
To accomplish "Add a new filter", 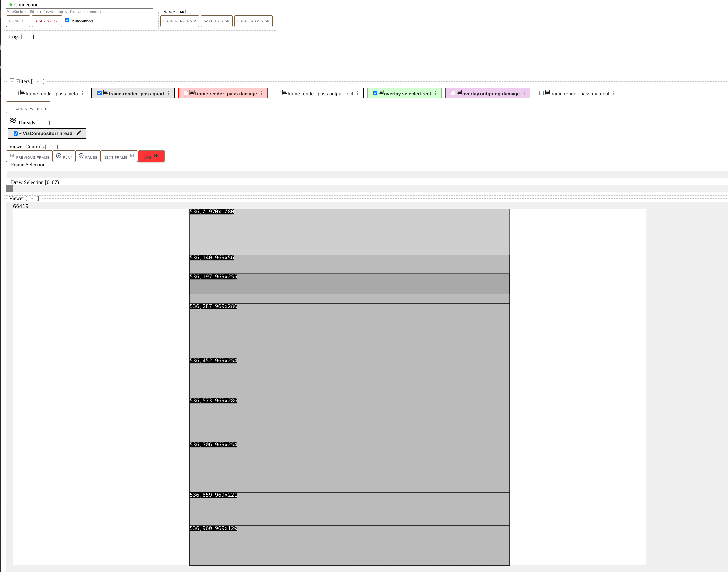I will point(28,108).
